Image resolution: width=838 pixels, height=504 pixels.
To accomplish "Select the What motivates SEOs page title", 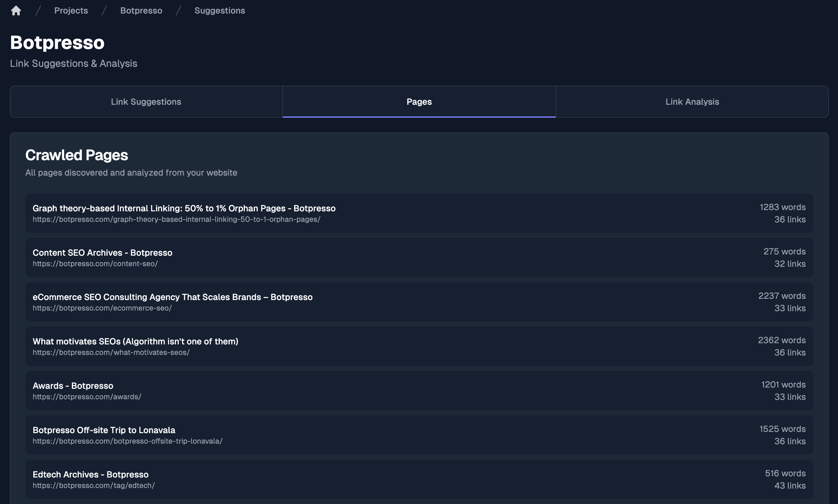I will (x=135, y=341).
